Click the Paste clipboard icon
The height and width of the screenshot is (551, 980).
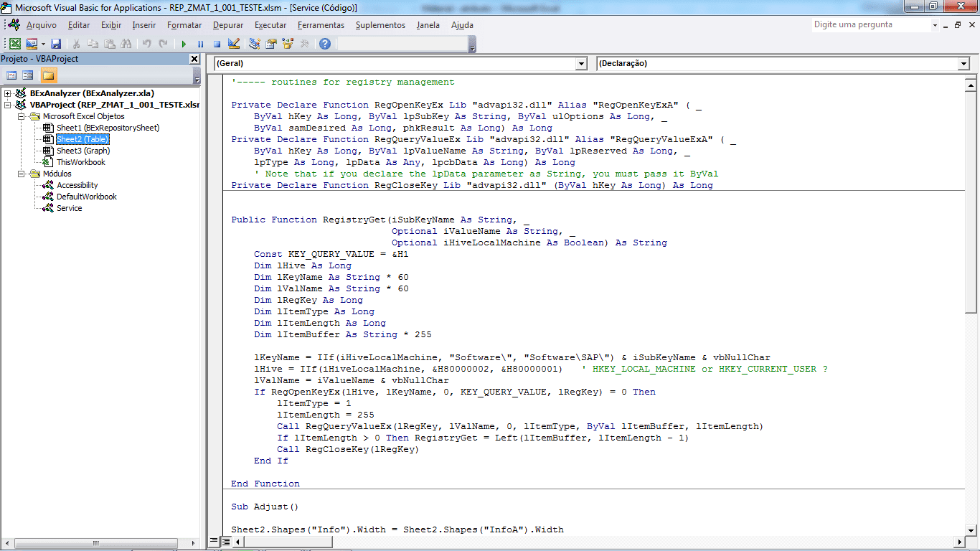pos(110,44)
